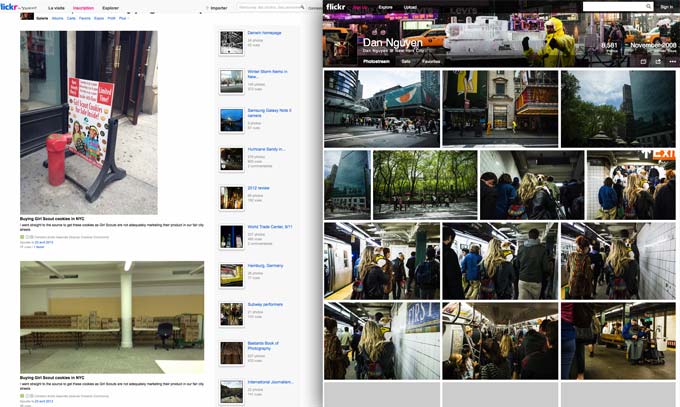Click the black-and-white album thumbnail at the top of the album list
The image size is (680, 407).
coord(232,43)
